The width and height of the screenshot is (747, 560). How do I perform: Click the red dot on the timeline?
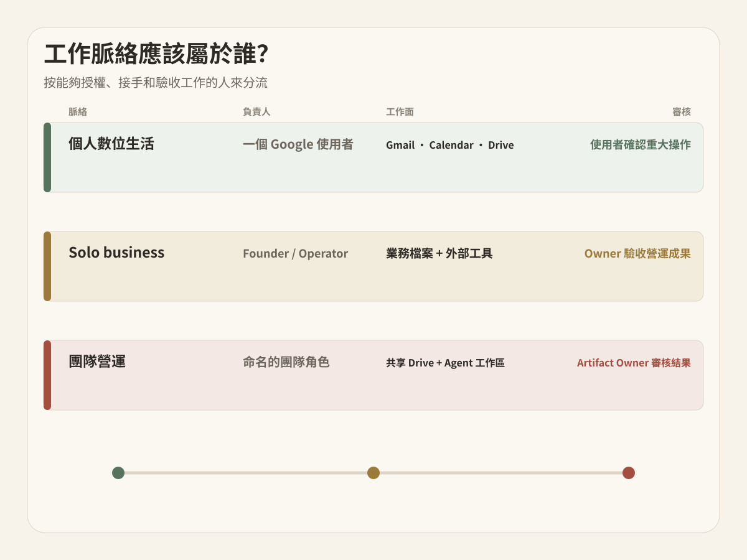pyautogui.click(x=629, y=473)
